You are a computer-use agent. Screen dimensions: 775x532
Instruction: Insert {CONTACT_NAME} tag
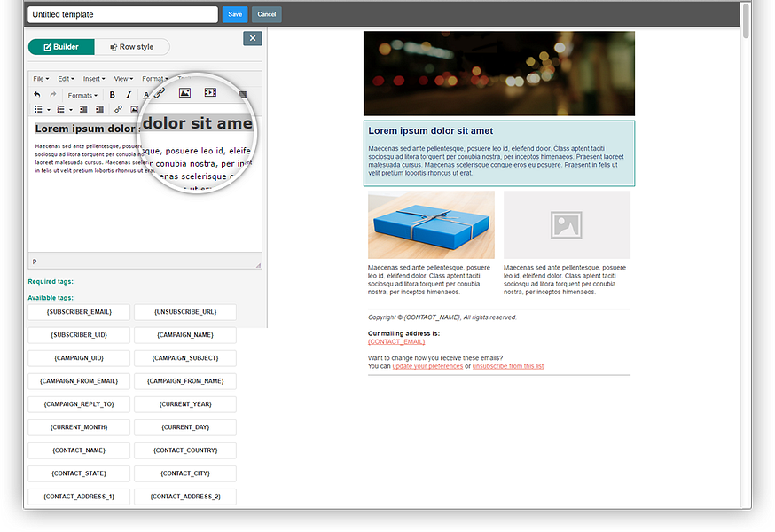tap(79, 450)
